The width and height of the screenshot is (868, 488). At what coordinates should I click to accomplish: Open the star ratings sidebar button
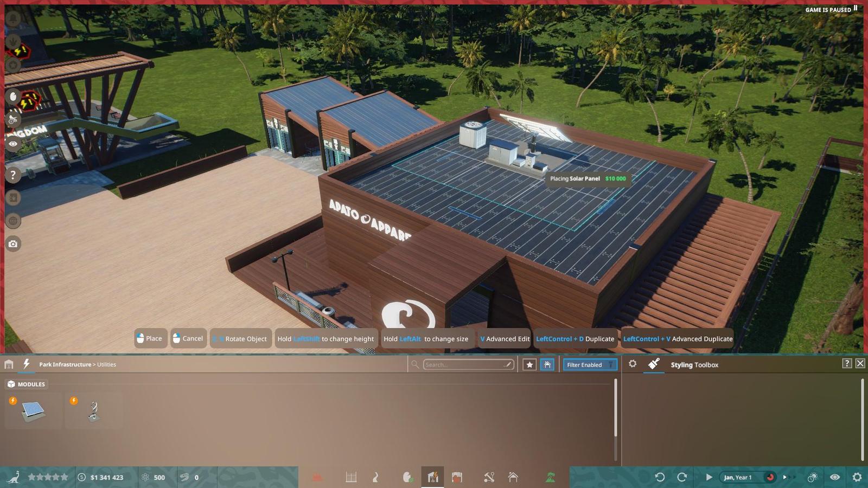[x=13, y=66]
